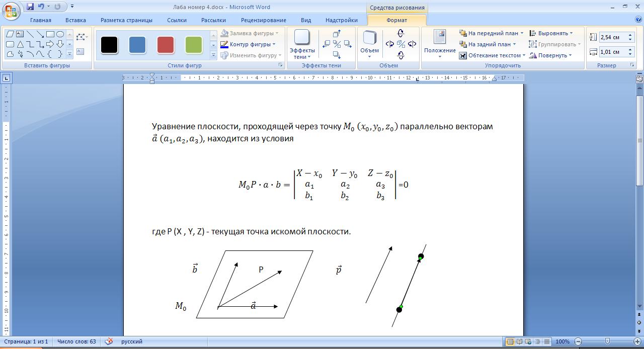Switch to Draft view
Screen dimensions: 644x349
[546, 341]
